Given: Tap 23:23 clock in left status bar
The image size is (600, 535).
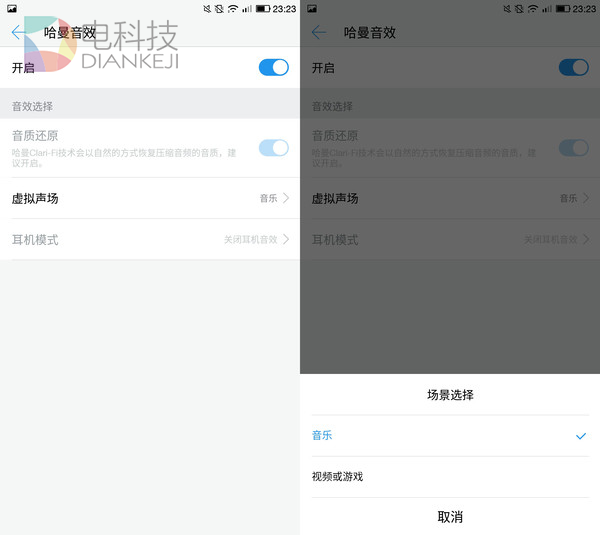Looking at the screenshot, I should pyautogui.click(x=284, y=8).
